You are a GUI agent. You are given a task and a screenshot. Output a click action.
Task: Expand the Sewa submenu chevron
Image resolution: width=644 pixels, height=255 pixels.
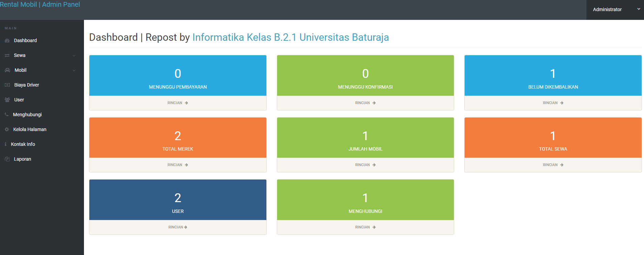(74, 56)
